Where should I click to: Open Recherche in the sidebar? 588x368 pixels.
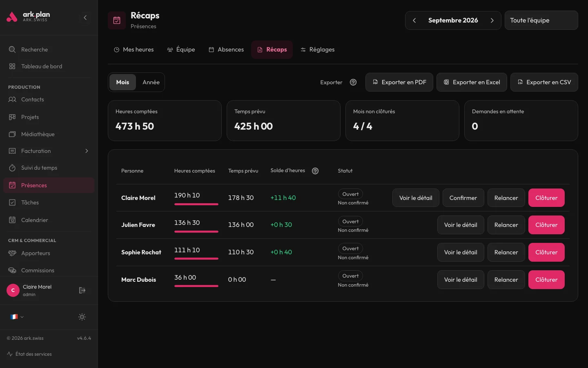(49, 49)
